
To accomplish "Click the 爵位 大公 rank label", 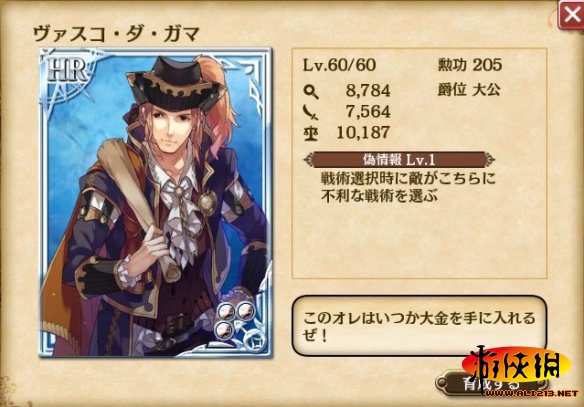I will coord(469,90).
